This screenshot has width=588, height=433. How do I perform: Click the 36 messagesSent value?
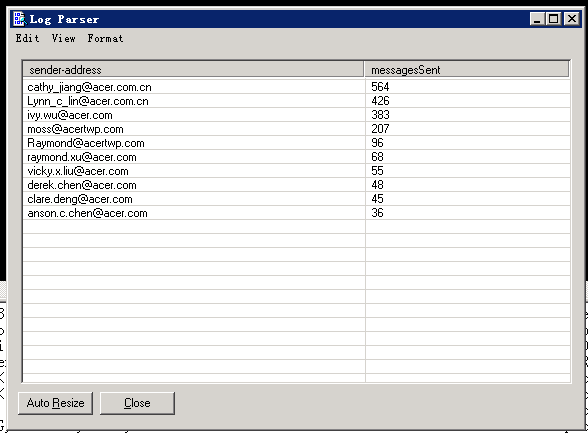click(377, 213)
